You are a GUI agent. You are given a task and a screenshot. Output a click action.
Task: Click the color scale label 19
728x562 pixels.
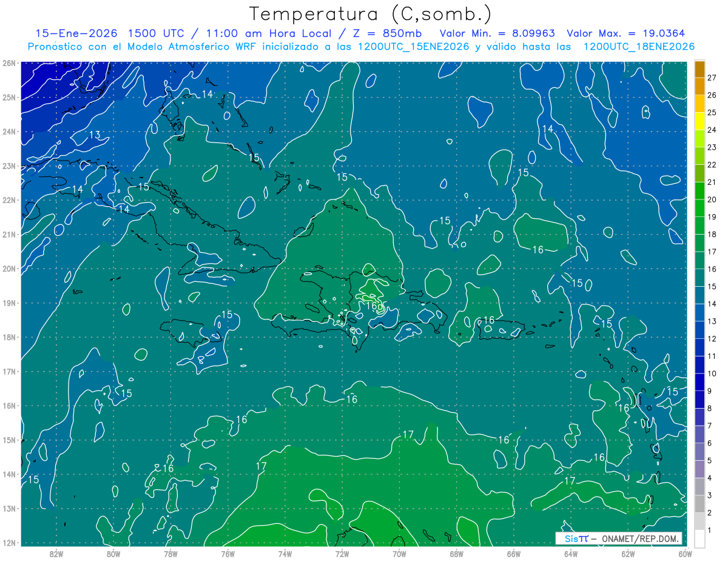pyautogui.click(x=712, y=216)
